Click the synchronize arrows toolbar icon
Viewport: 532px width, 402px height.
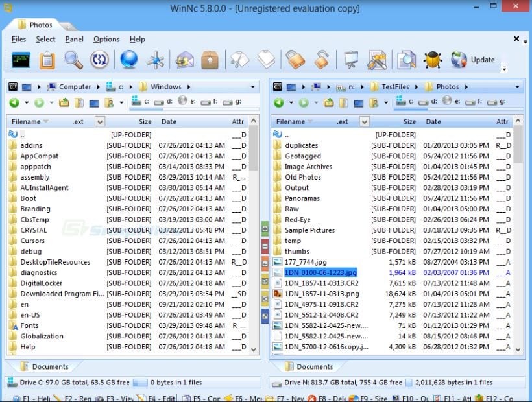99,60
